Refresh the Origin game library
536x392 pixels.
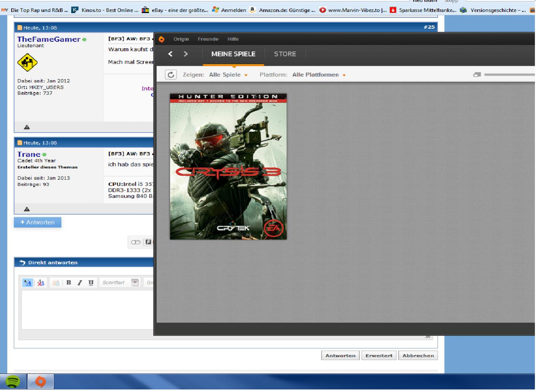[171, 74]
